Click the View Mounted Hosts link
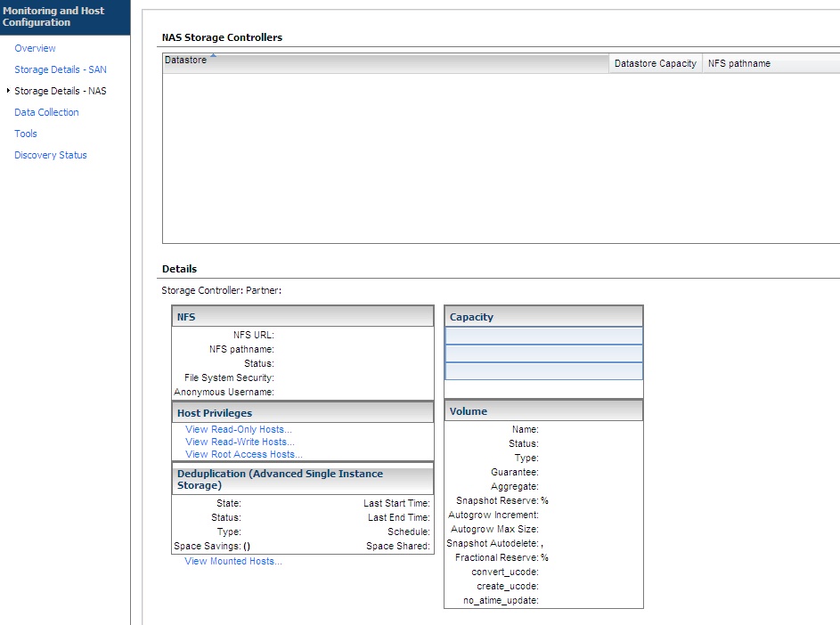Viewport: 840px width, 625px height. [x=233, y=561]
